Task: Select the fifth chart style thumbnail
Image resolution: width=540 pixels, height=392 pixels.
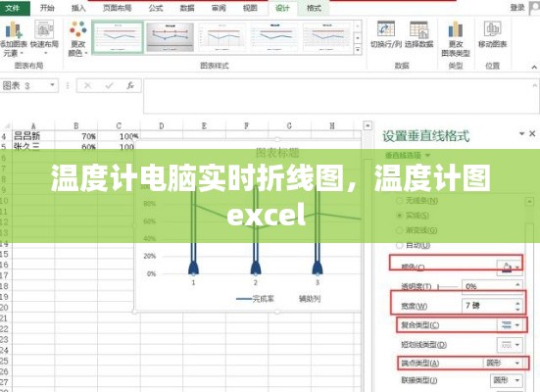Action: (x=326, y=37)
